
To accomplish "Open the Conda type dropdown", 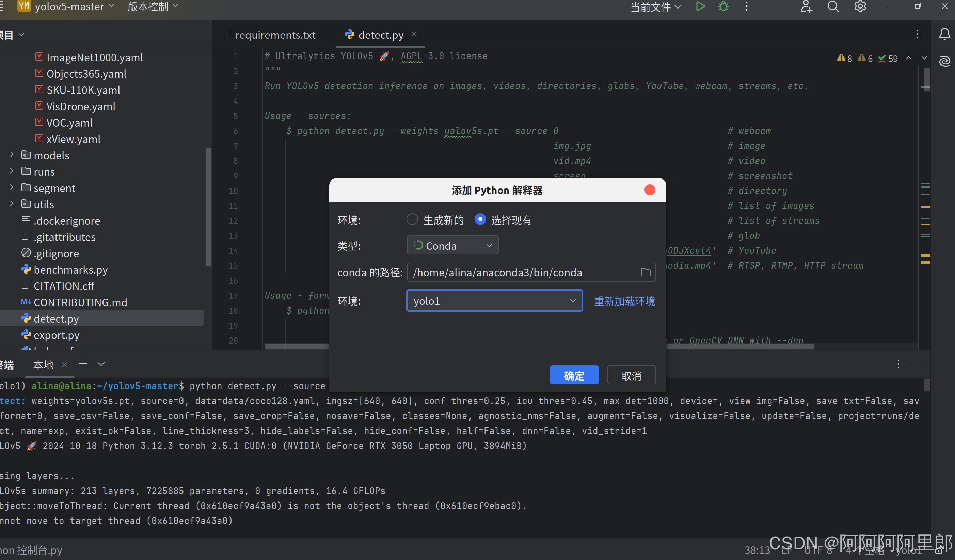I will (x=452, y=245).
